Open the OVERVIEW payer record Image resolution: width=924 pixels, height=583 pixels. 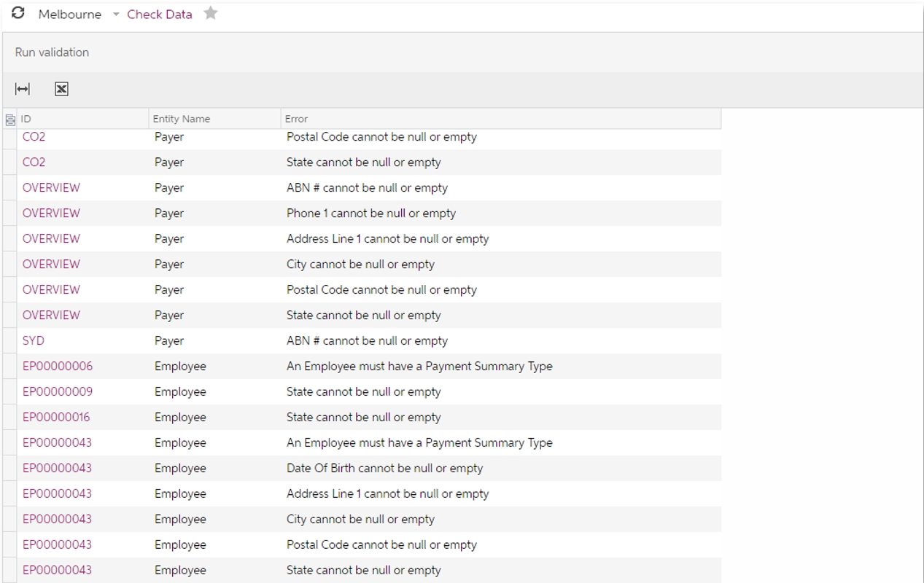click(x=51, y=187)
